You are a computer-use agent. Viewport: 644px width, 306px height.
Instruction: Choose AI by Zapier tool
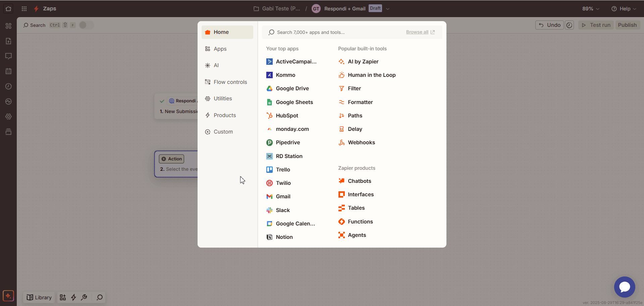[x=358, y=62]
